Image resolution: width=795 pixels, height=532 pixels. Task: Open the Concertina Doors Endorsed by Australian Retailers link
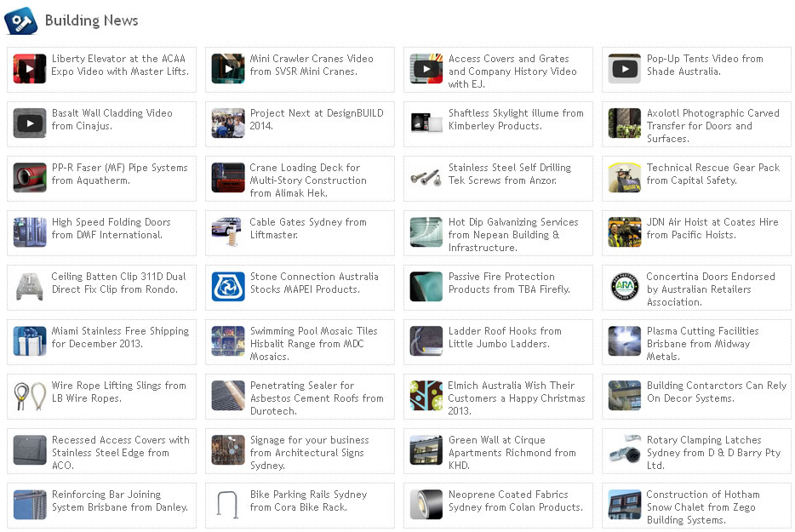click(711, 289)
